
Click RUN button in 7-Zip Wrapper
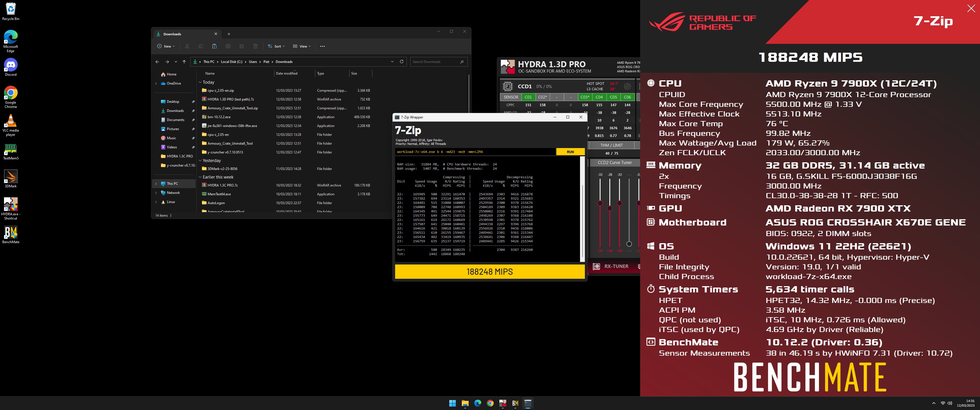[570, 152]
